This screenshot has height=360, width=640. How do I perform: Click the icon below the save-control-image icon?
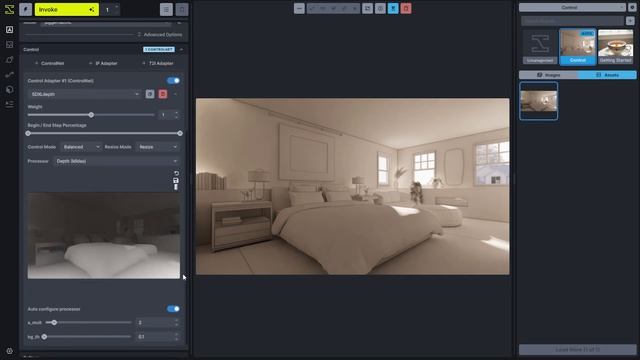tap(176, 187)
